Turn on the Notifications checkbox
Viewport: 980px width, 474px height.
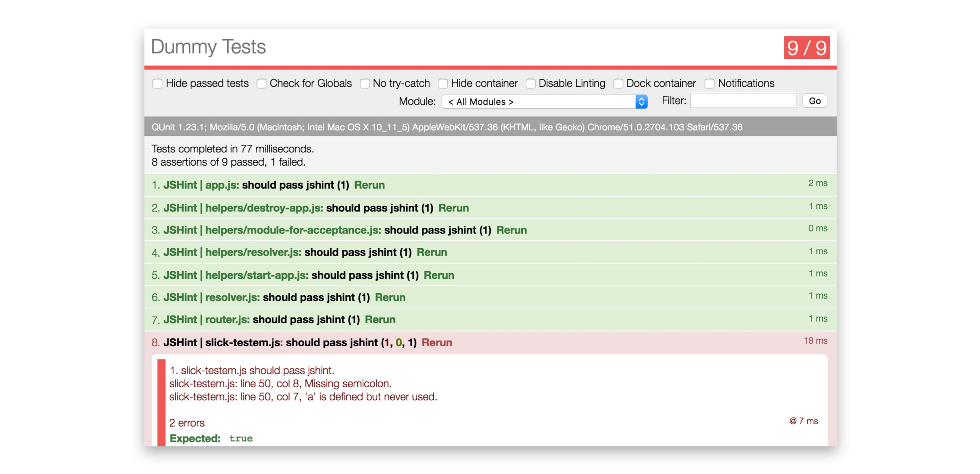tap(709, 83)
